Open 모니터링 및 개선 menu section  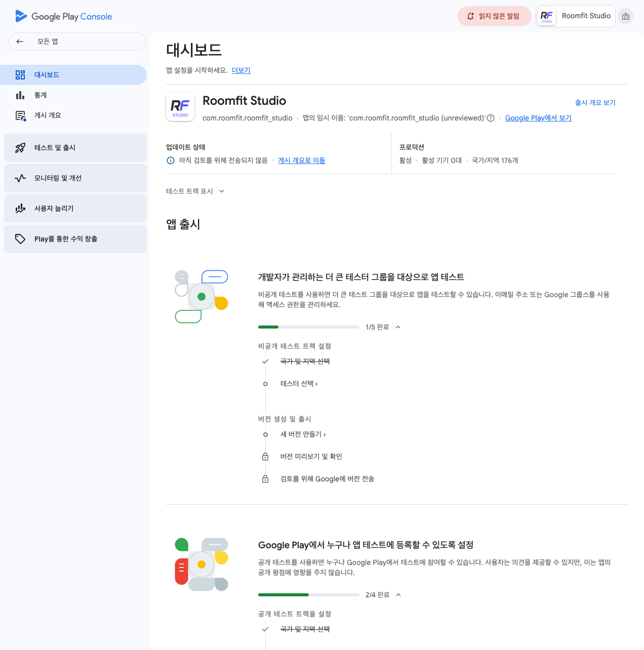pyautogui.click(x=75, y=178)
